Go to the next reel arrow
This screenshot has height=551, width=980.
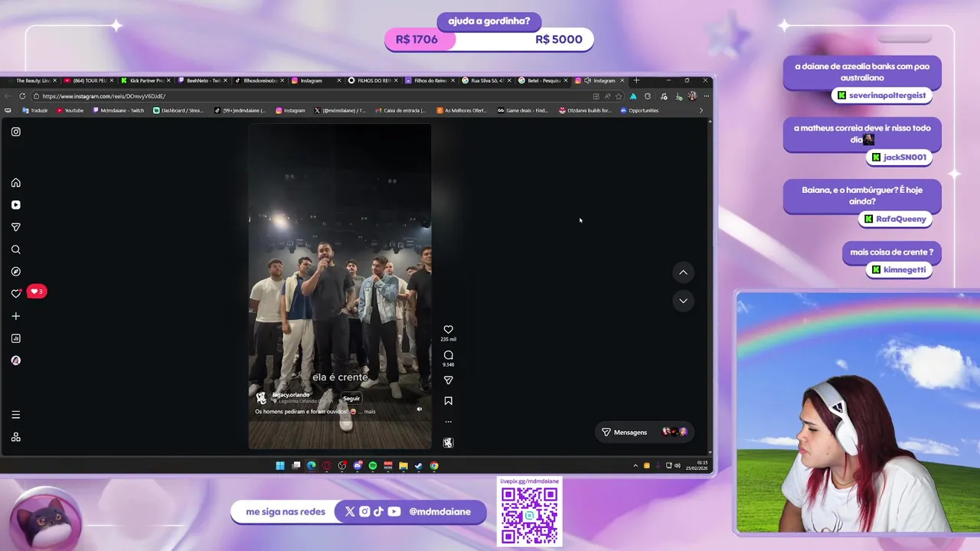pyautogui.click(x=683, y=301)
